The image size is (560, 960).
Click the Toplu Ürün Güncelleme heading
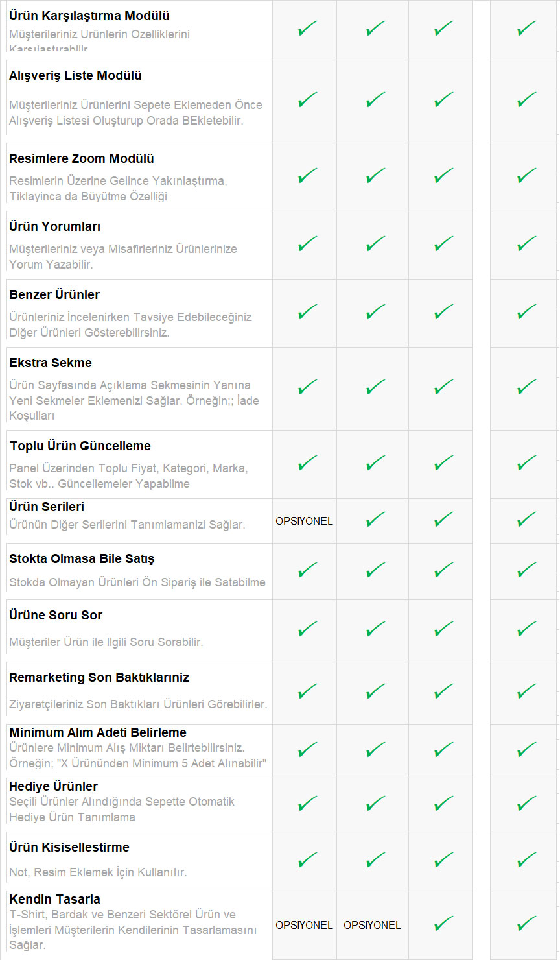[80, 446]
